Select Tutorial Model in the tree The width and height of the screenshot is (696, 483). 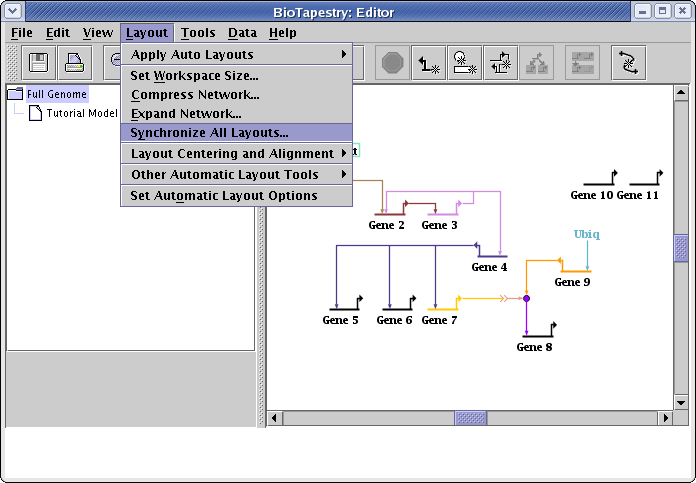click(81, 113)
